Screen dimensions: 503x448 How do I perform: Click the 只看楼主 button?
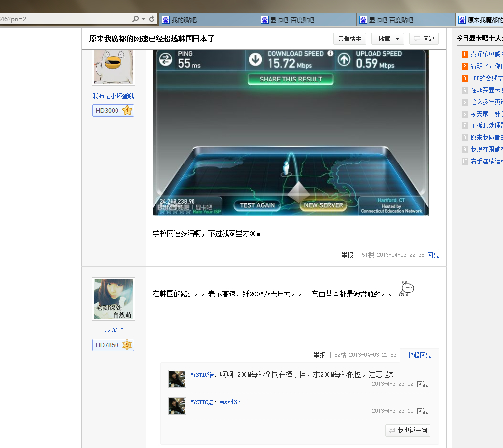click(349, 39)
